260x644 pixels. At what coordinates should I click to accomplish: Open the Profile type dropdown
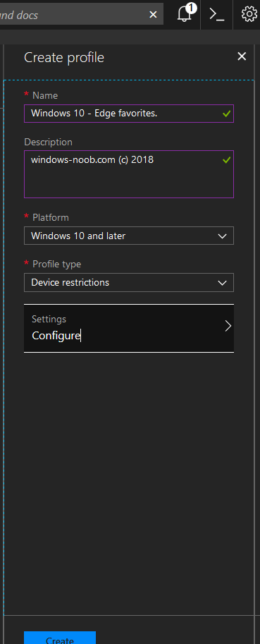(x=129, y=283)
